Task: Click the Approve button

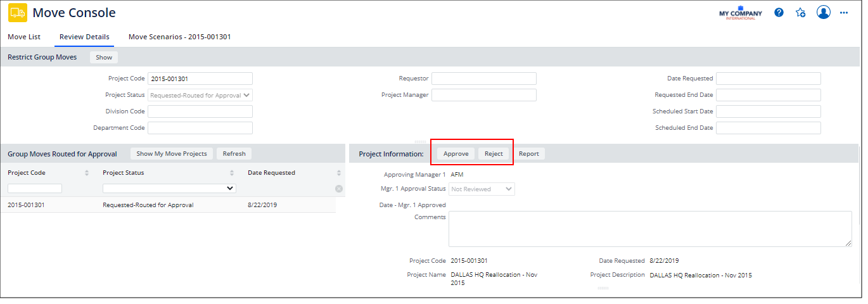Action: tap(456, 153)
